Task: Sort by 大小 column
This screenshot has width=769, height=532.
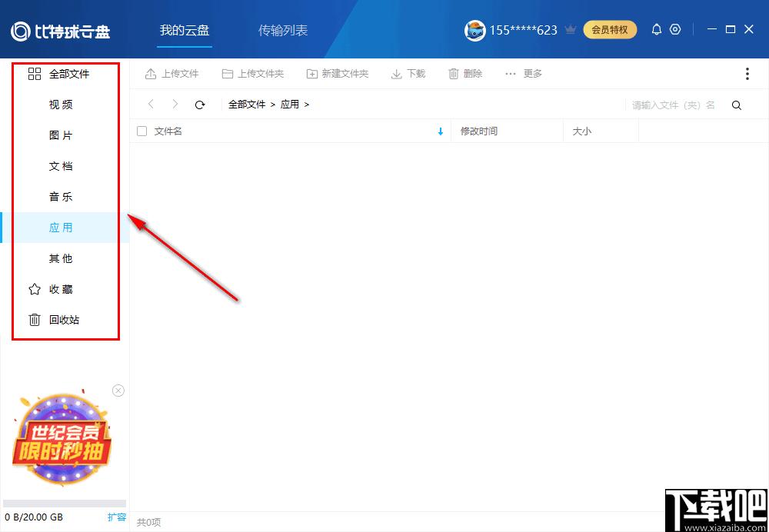Action: tap(581, 131)
